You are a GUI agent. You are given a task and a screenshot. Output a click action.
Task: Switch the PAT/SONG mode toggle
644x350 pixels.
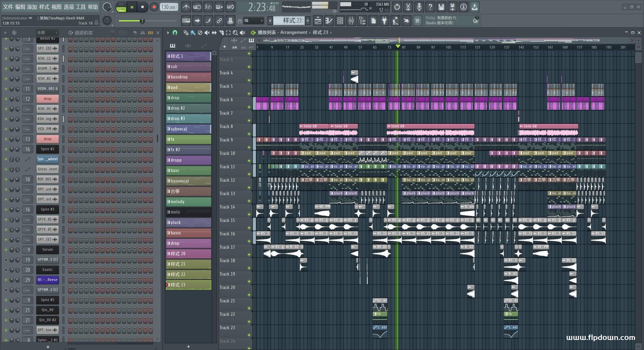pyautogui.click(x=121, y=7)
